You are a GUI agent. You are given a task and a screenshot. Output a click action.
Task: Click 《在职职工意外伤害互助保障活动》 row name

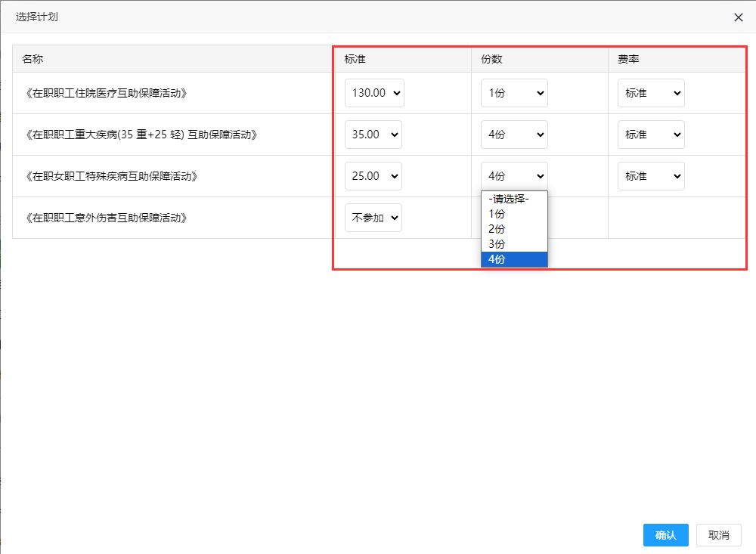click(106, 218)
